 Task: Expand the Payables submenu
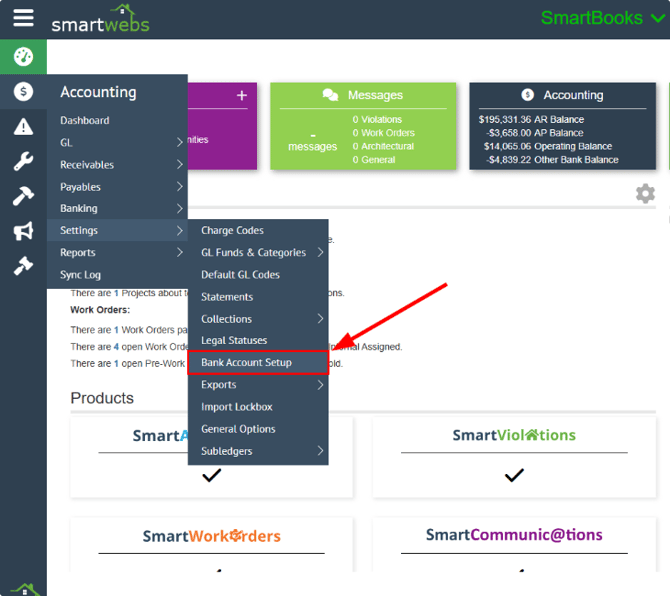tap(180, 186)
